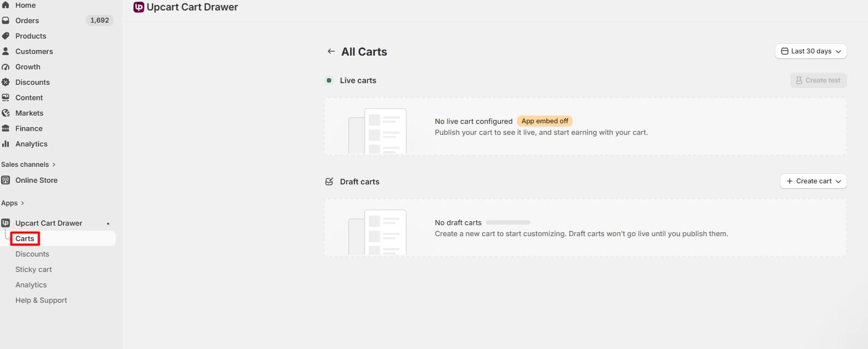868x349 pixels.
Task: Click the Draft carts section label
Action: point(360,182)
